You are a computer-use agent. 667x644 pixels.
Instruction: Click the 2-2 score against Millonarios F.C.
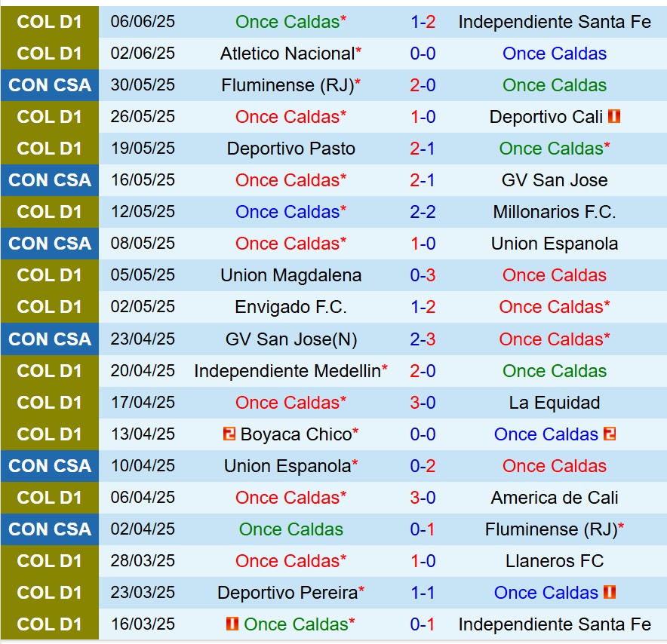point(423,212)
